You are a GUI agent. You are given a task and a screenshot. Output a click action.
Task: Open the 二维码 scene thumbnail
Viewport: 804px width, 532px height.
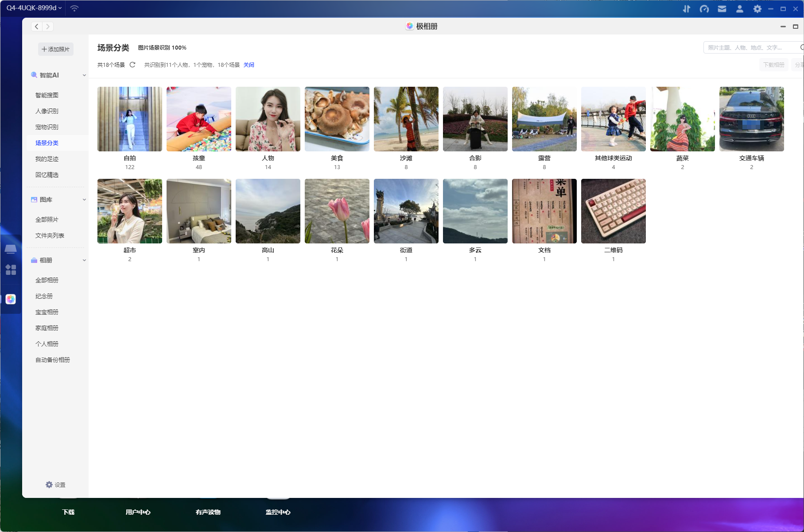(x=614, y=211)
